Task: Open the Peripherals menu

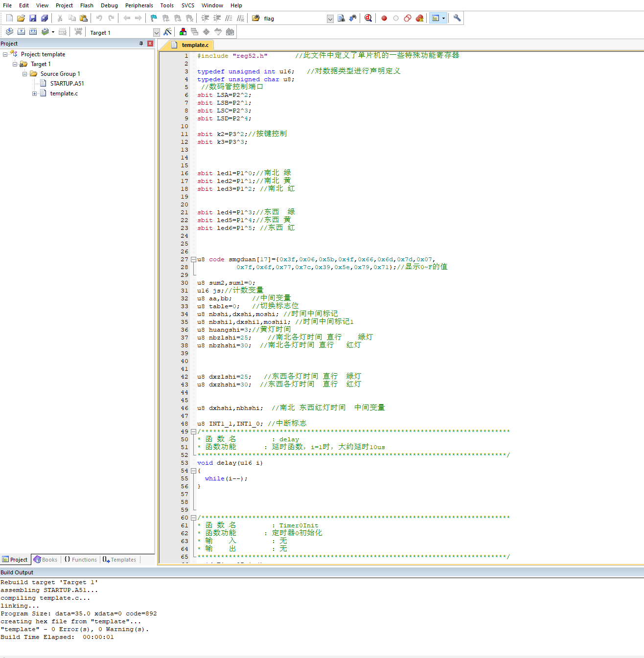Action: (x=139, y=5)
